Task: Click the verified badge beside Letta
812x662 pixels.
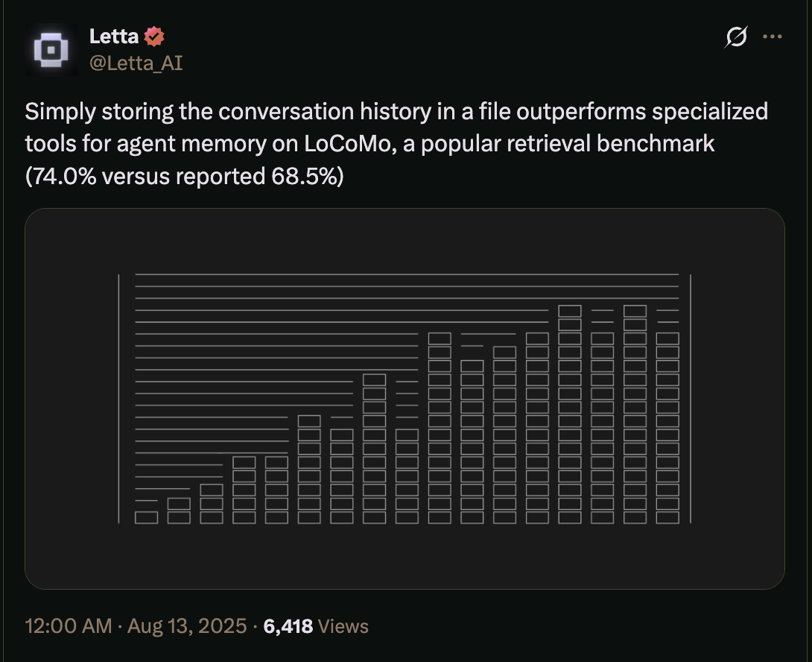Action: click(x=153, y=37)
